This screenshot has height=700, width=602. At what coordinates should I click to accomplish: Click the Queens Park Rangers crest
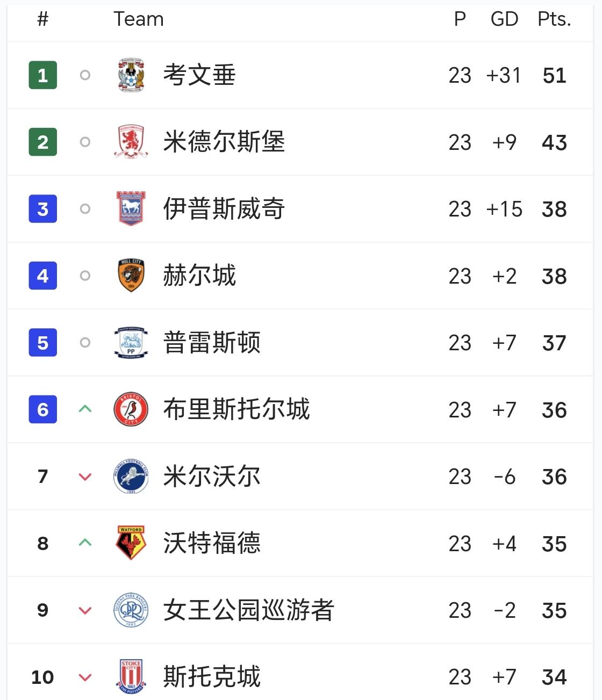131,610
